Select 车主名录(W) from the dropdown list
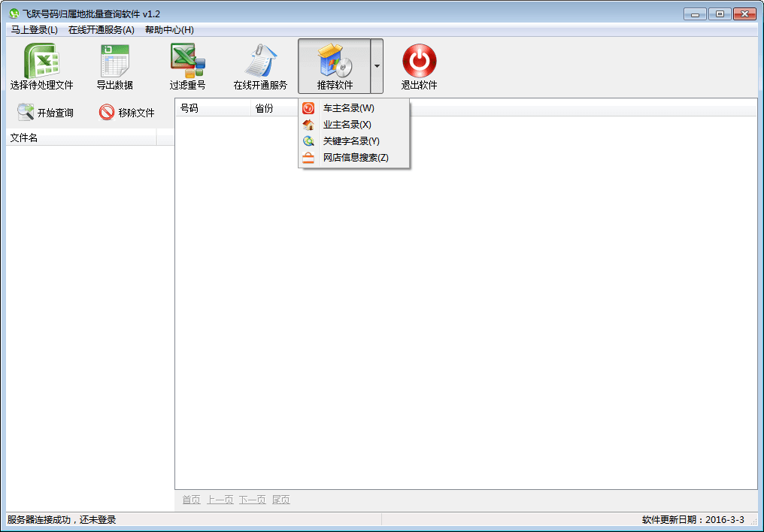This screenshot has height=532, width=764. coord(348,108)
